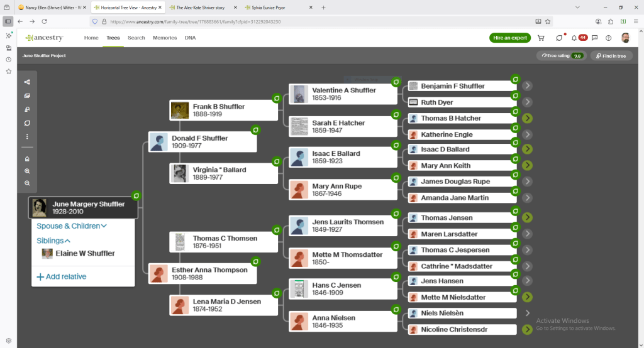The image size is (644, 348).
Task: Open the shopping cart icon
Action: click(x=541, y=38)
